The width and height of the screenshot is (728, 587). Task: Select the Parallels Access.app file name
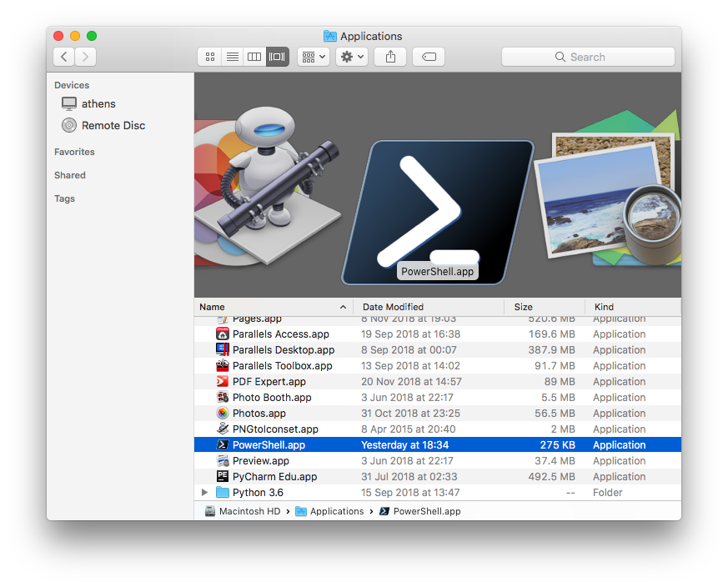click(281, 334)
